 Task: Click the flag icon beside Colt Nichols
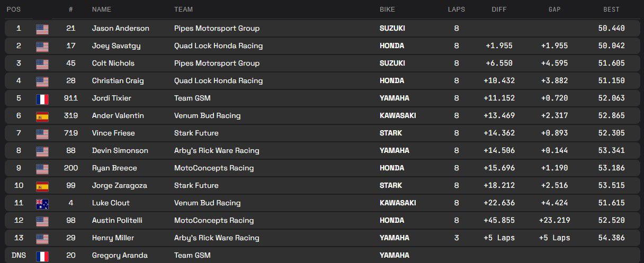(42, 64)
